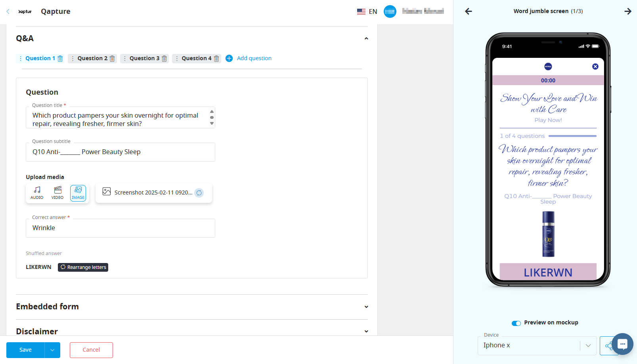The image size is (637, 364).
Task: Switch to Question 2 tab
Action: coord(92,58)
